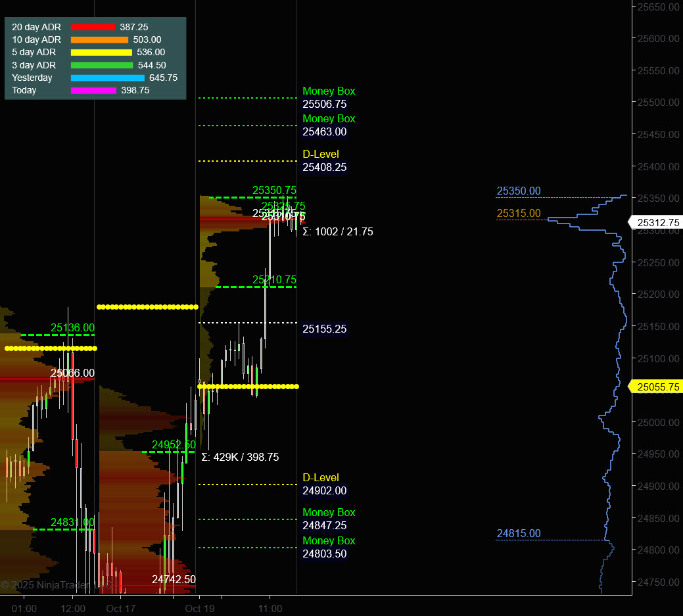Click the Money Box 24847.25 label
Viewport: 683px width, 616px height.
pos(329,519)
